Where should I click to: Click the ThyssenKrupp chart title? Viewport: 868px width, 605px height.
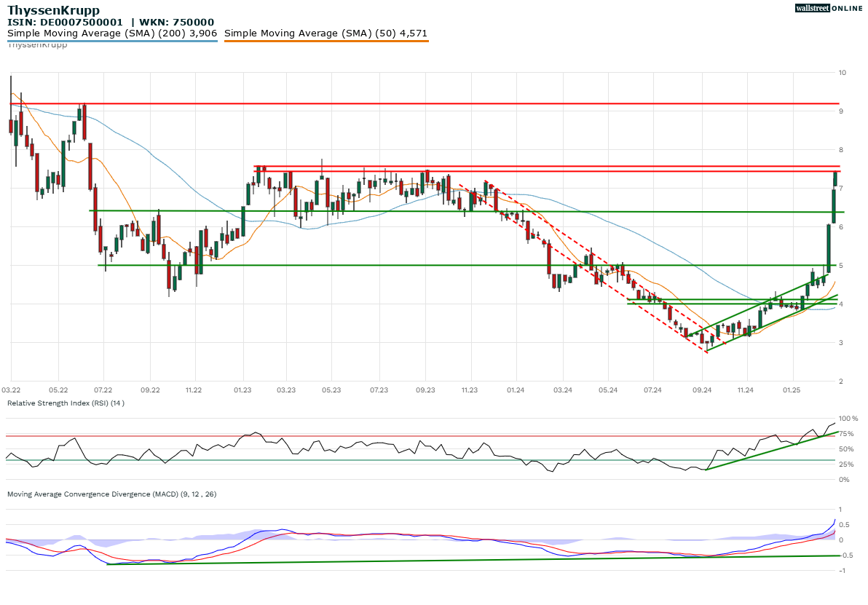coord(54,10)
